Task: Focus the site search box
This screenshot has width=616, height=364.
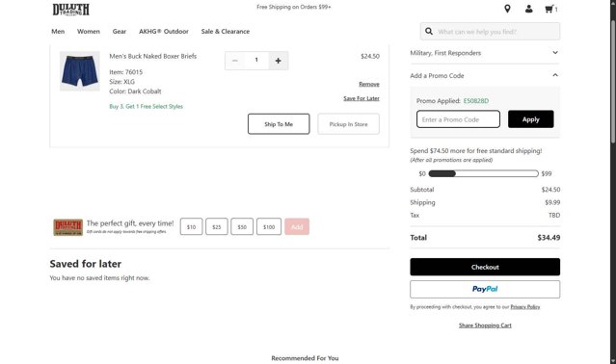Action: (x=490, y=32)
